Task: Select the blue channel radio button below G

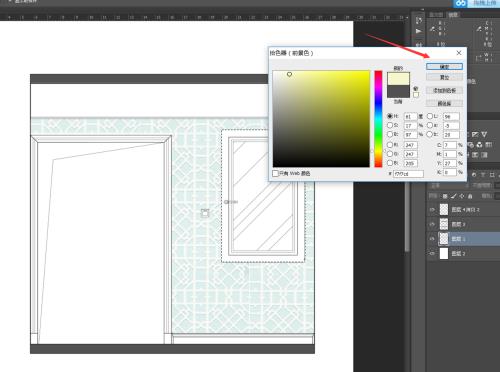Action: coord(390,163)
